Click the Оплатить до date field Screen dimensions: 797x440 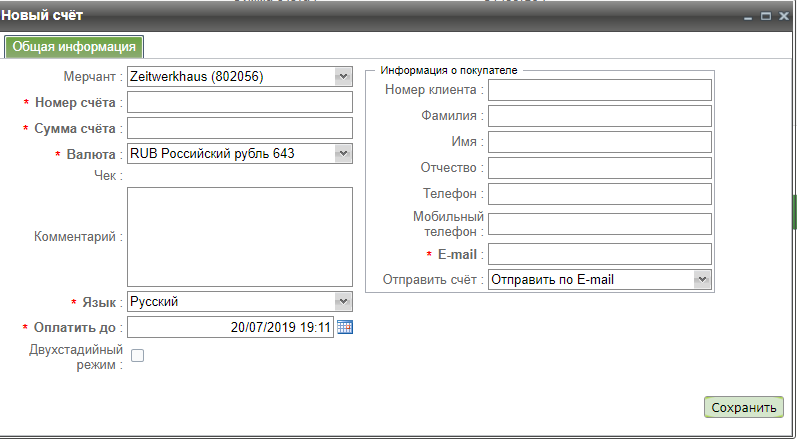click(x=230, y=327)
